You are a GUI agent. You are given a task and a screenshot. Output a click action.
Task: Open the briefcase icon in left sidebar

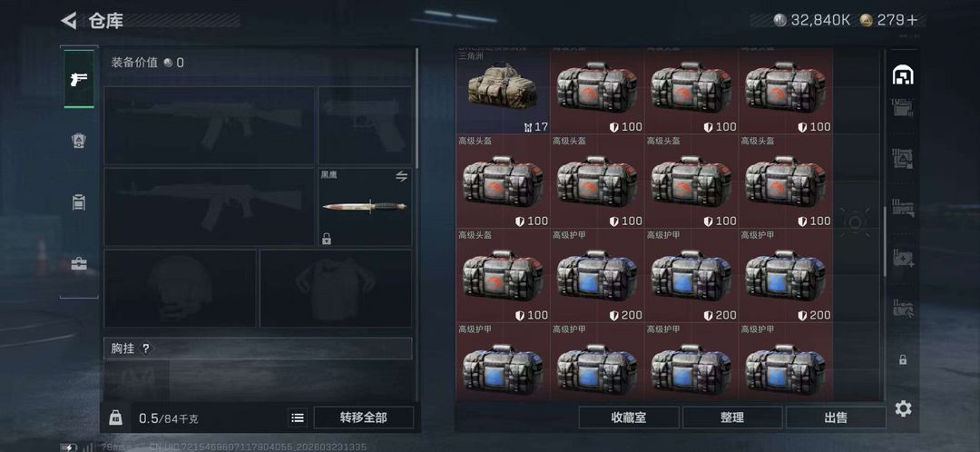click(79, 263)
